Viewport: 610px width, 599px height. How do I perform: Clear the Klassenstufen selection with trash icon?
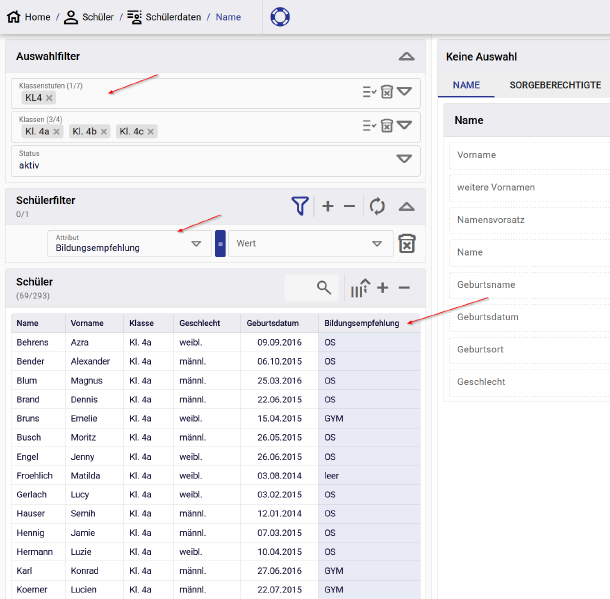click(387, 92)
